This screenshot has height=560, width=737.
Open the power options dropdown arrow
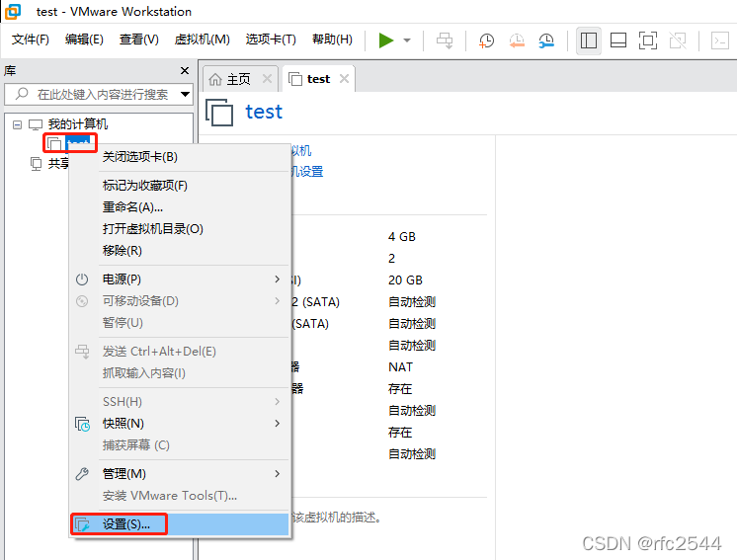click(x=407, y=40)
